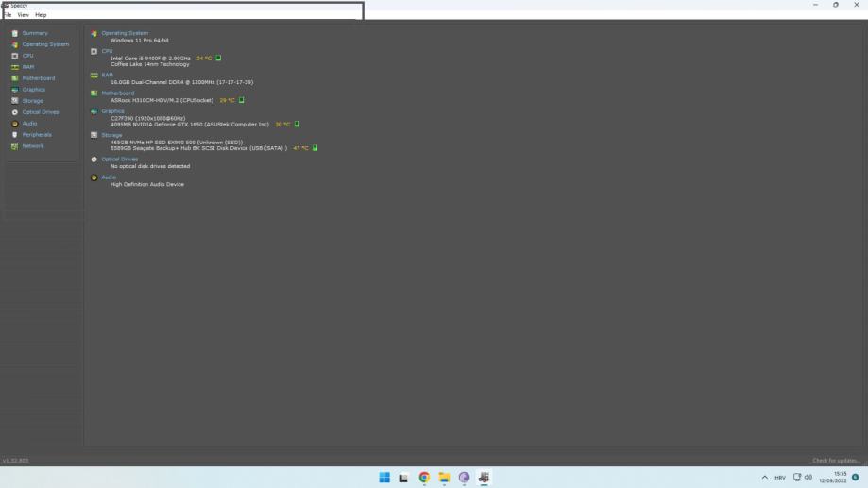
Task: Select the RAM sidebar icon
Action: pyautogui.click(x=15, y=67)
